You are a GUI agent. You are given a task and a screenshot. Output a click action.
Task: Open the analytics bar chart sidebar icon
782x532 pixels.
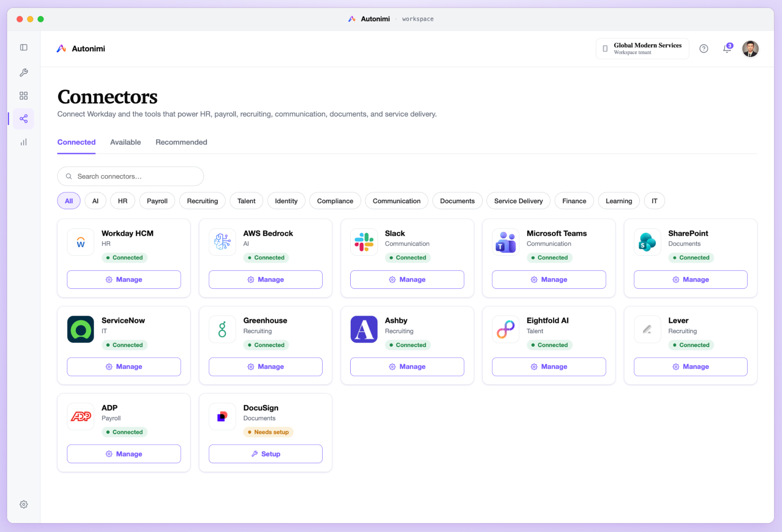pyautogui.click(x=24, y=142)
